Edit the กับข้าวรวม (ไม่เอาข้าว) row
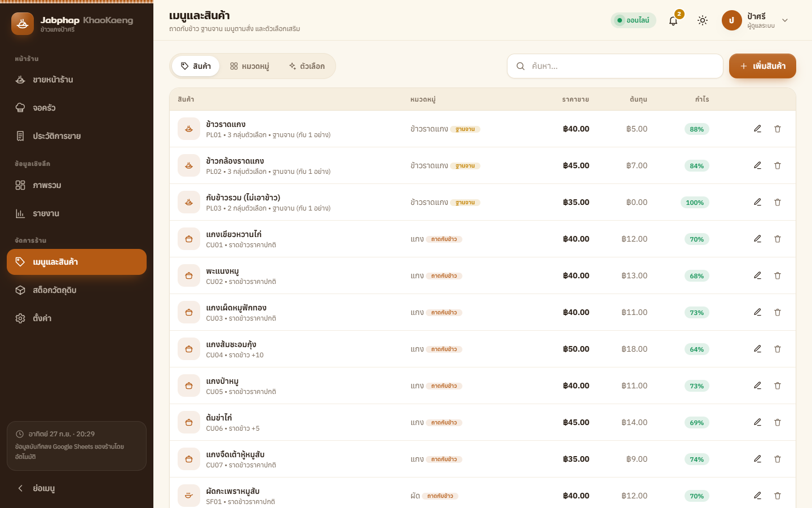This screenshot has height=508, width=812. (757, 202)
